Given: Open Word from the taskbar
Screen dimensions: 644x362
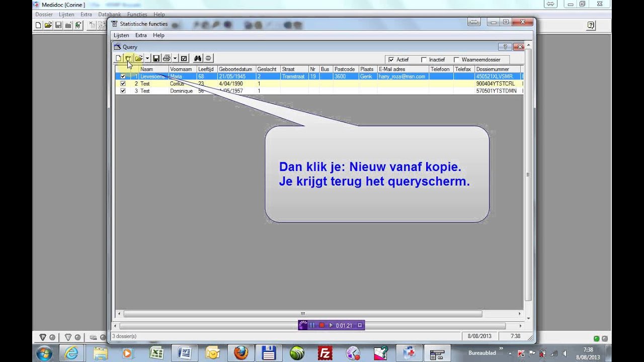Looking at the screenshot, I should click(185, 353).
